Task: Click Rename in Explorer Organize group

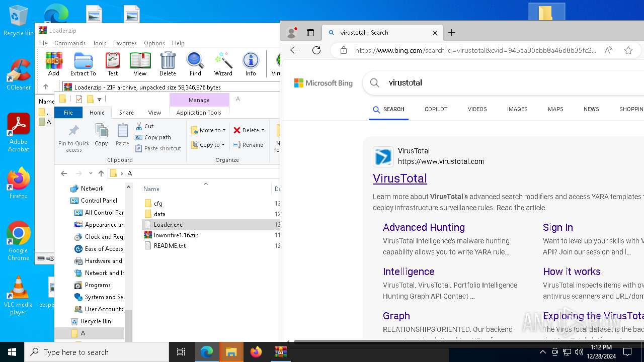Action: click(248, 145)
